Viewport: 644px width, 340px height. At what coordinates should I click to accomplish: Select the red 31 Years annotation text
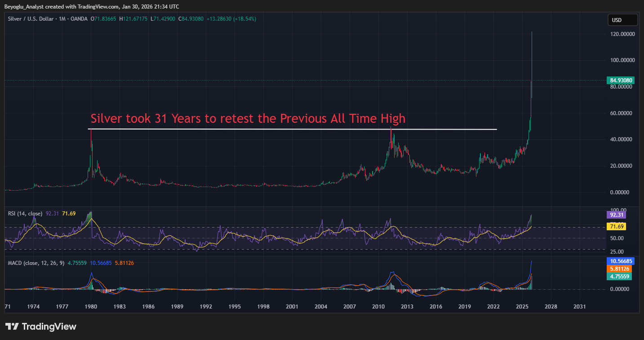point(248,119)
